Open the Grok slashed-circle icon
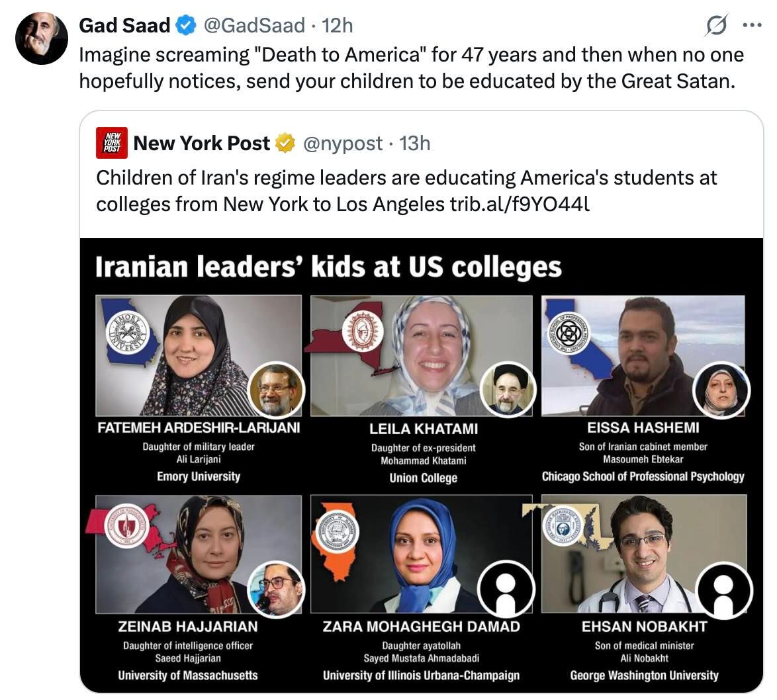Viewport: 777px width, 700px height. (716, 25)
